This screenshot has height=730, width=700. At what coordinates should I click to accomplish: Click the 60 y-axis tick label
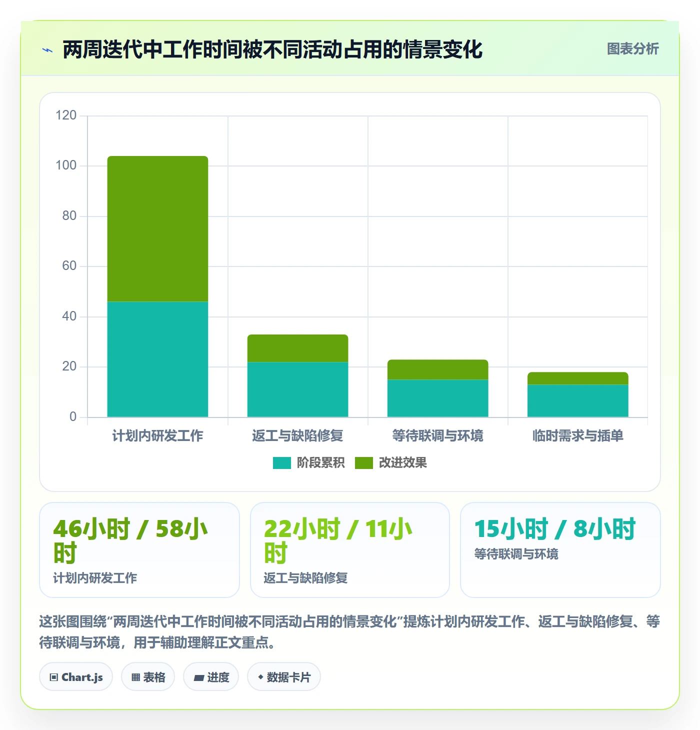click(x=69, y=266)
